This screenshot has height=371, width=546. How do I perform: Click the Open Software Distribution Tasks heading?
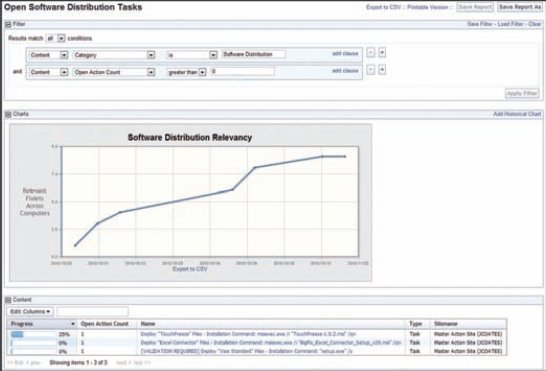coord(73,7)
